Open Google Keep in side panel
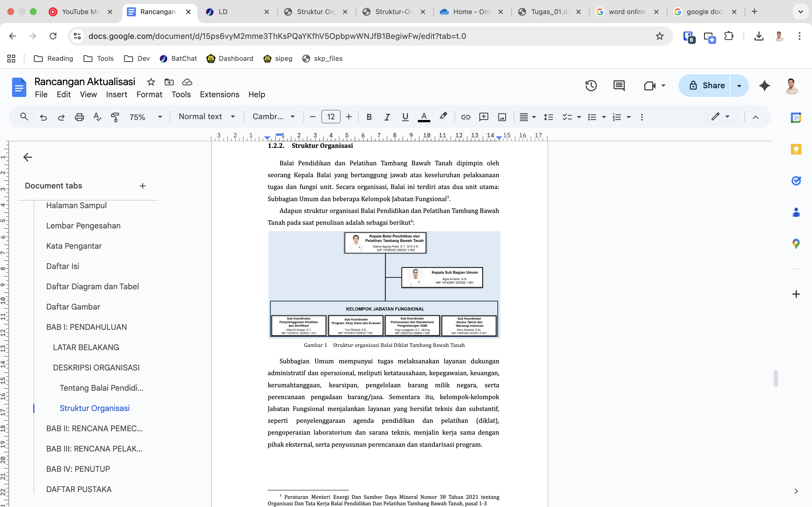The image size is (812, 507). tap(796, 149)
